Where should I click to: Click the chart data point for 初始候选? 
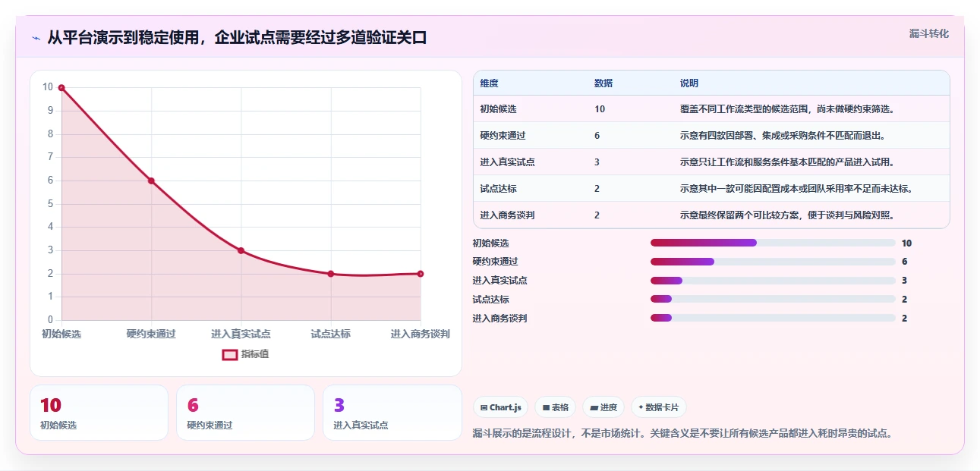61,88
